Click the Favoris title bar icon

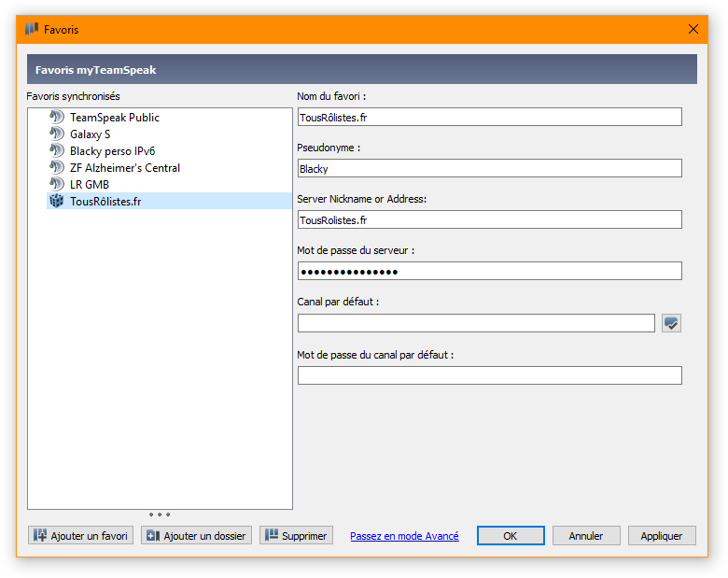pos(32,29)
